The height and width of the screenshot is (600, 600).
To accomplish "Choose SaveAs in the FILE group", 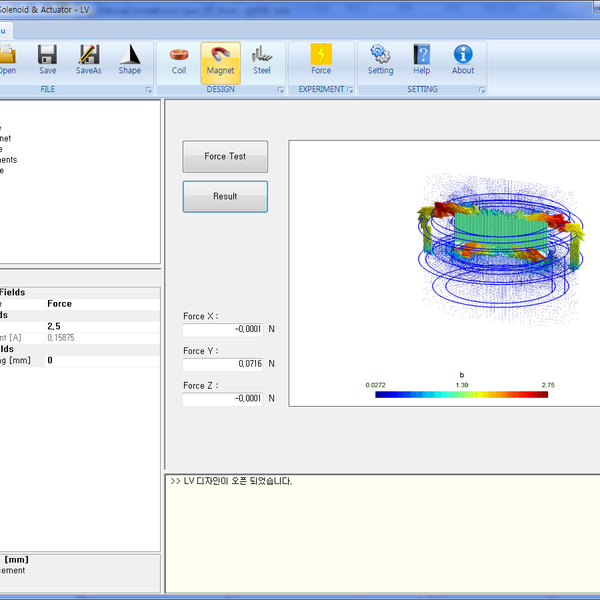I will (89, 58).
